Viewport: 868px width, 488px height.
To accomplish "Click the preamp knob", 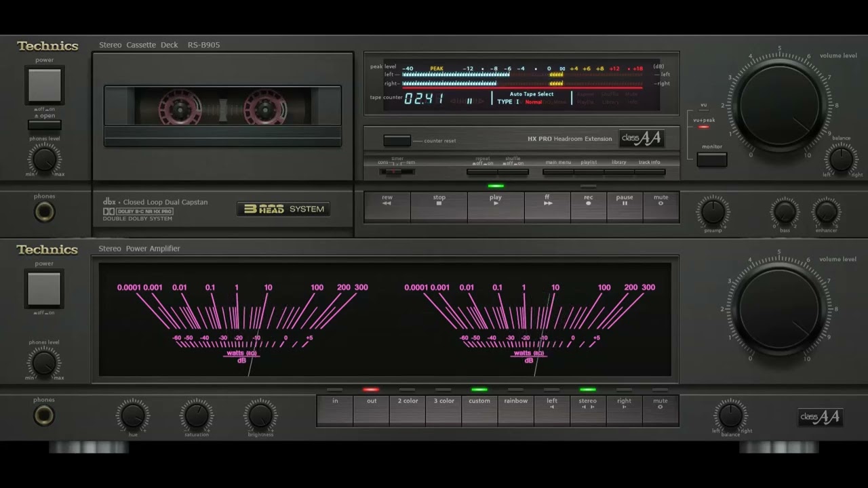I will click(713, 212).
